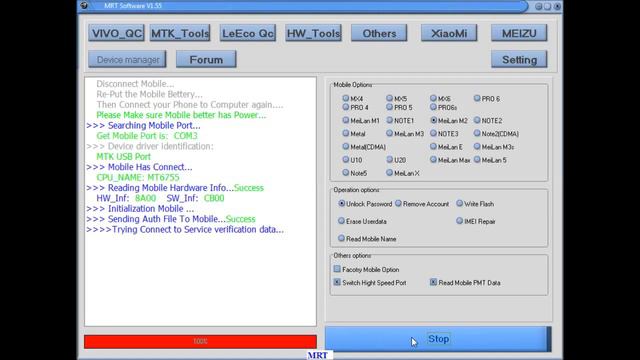Switch to XiaoMi tools

pos(449,33)
